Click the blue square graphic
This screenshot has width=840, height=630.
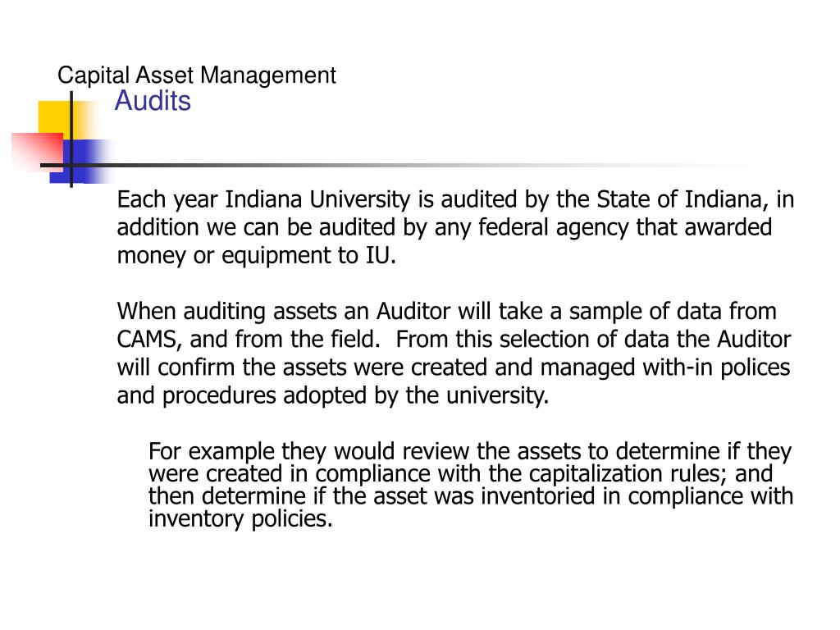(x=80, y=162)
